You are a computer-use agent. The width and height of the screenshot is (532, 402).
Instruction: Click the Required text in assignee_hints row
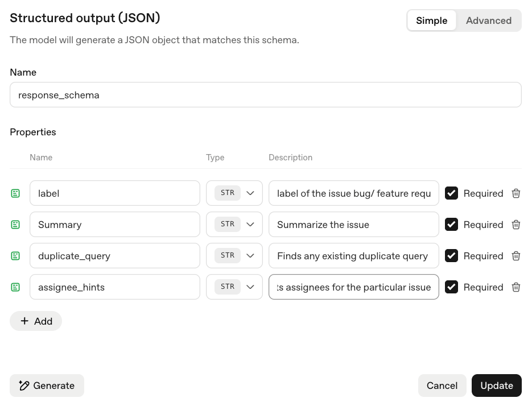pyautogui.click(x=483, y=288)
